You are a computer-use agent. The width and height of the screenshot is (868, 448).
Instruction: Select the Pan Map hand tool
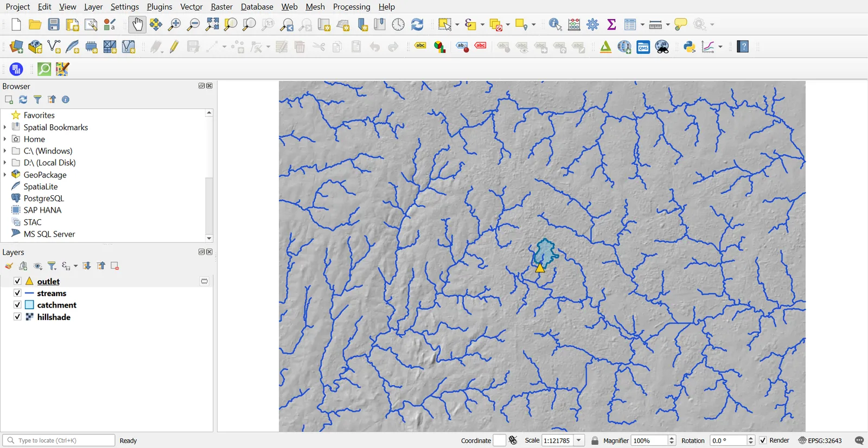click(x=138, y=24)
